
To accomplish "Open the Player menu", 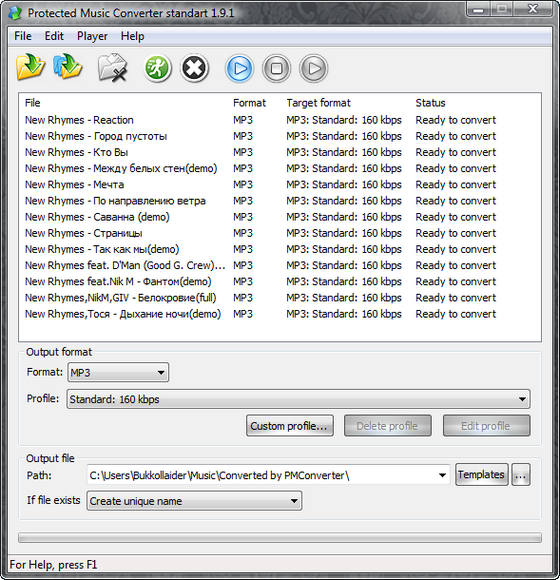I will point(92,36).
